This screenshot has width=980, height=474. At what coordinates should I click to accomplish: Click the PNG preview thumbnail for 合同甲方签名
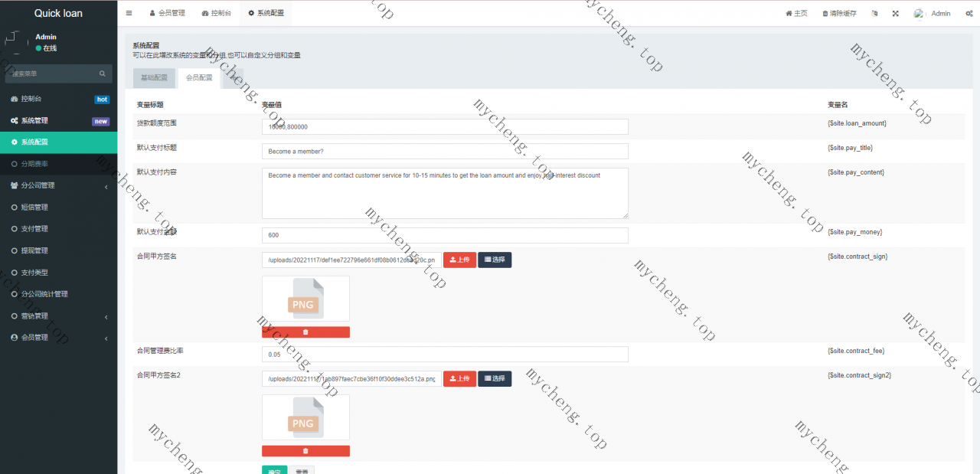click(x=305, y=299)
